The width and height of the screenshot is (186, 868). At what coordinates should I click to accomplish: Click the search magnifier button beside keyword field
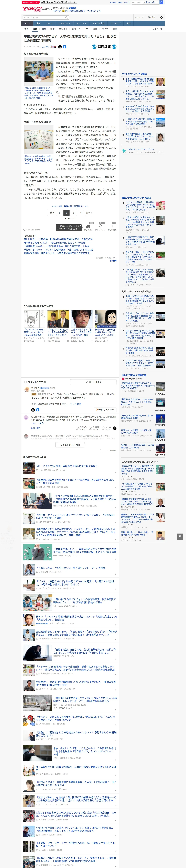pyautogui.click(x=66, y=18)
